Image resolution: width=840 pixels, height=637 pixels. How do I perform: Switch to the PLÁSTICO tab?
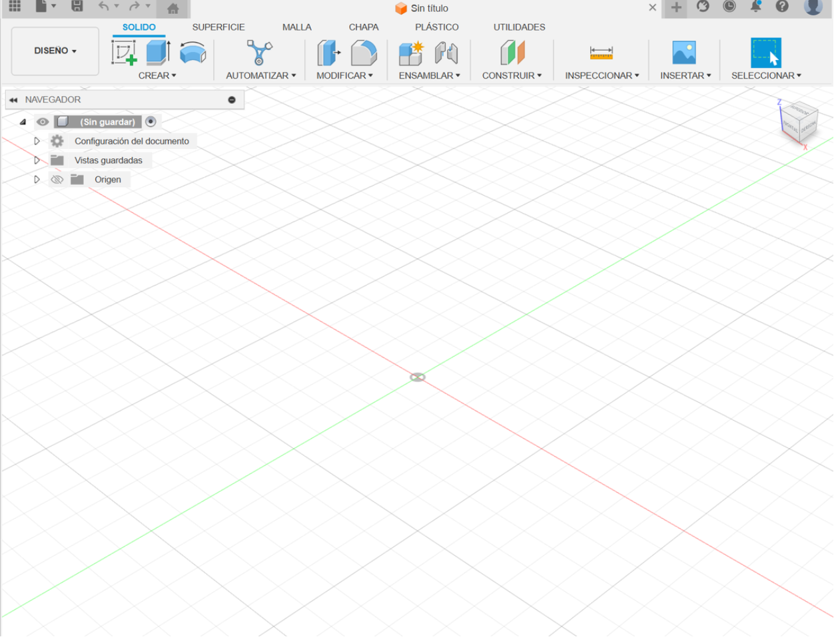point(437,27)
